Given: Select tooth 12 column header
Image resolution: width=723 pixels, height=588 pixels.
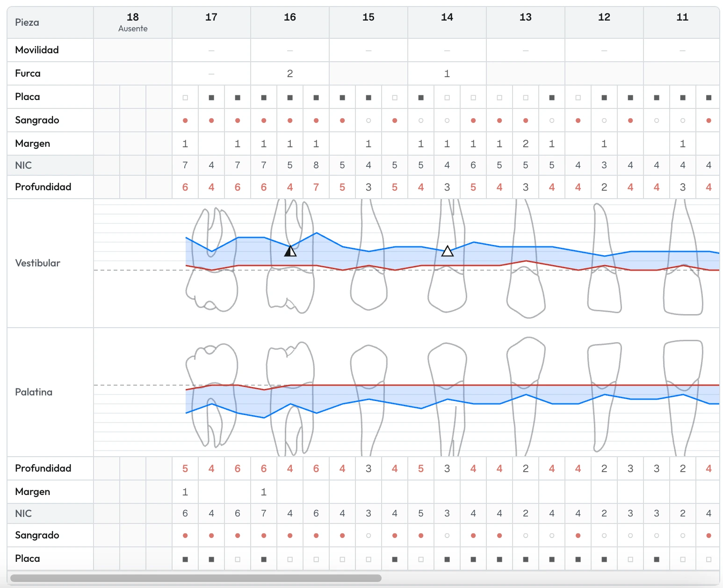Looking at the screenshot, I should 604,22.
